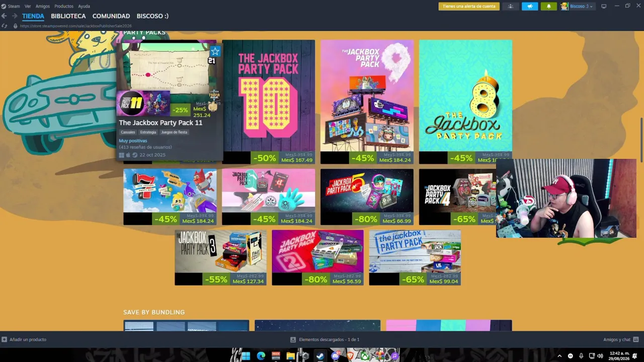
Task: Show hidden system tray icons
Action: point(559,356)
